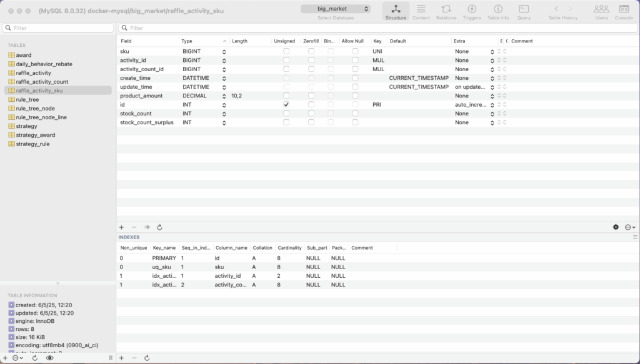
Task: Open the gear settings icon above indexes
Action: pos(616,227)
